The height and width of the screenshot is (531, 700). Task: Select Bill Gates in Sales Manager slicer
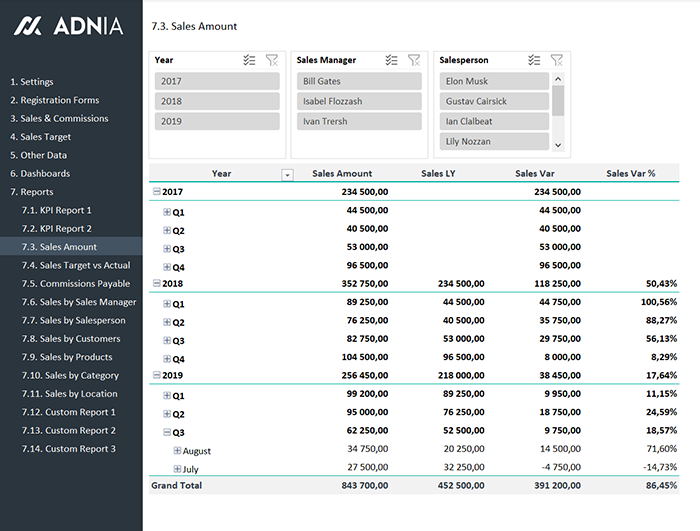(359, 81)
